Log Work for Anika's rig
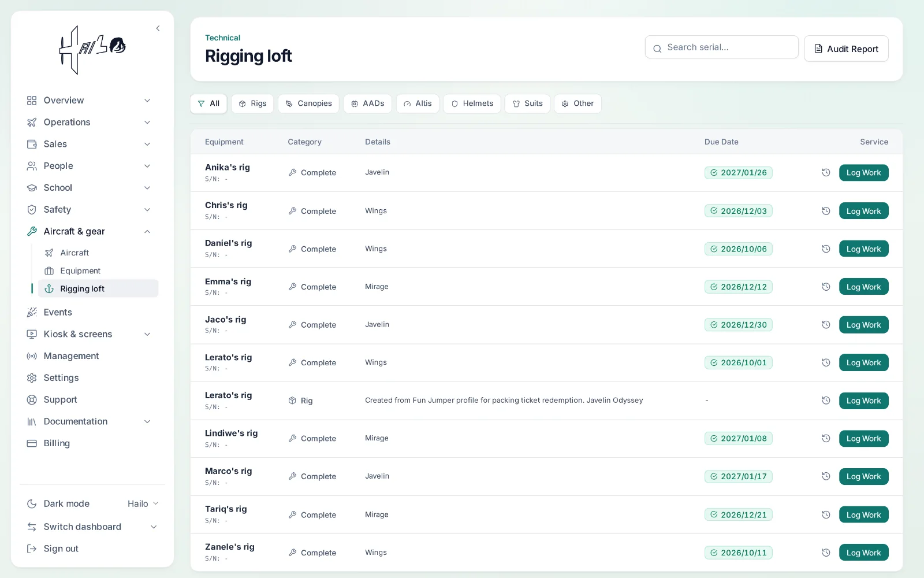Screen dimensions: 924x578 (x=863, y=173)
